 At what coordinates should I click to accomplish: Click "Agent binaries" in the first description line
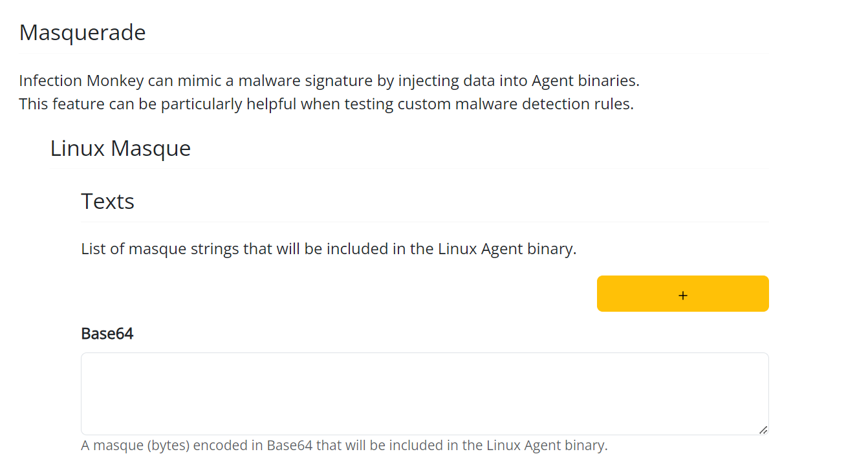pyautogui.click(x=585, y=81)
